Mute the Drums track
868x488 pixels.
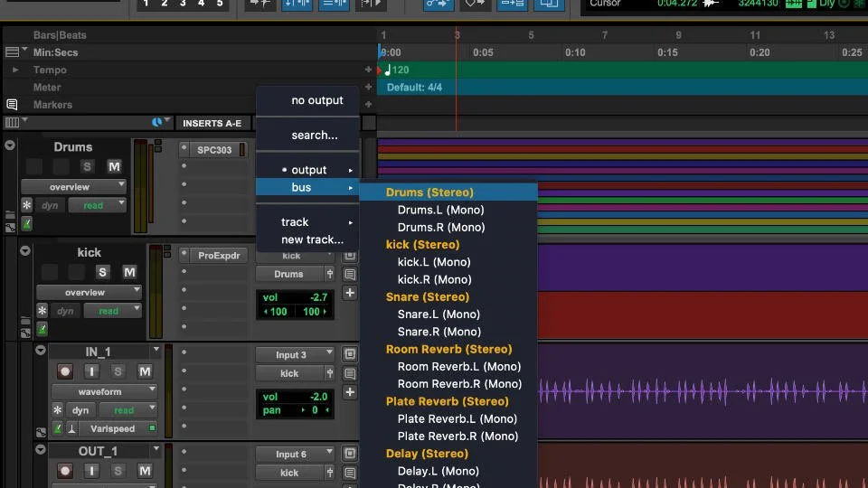pos(114,166)
